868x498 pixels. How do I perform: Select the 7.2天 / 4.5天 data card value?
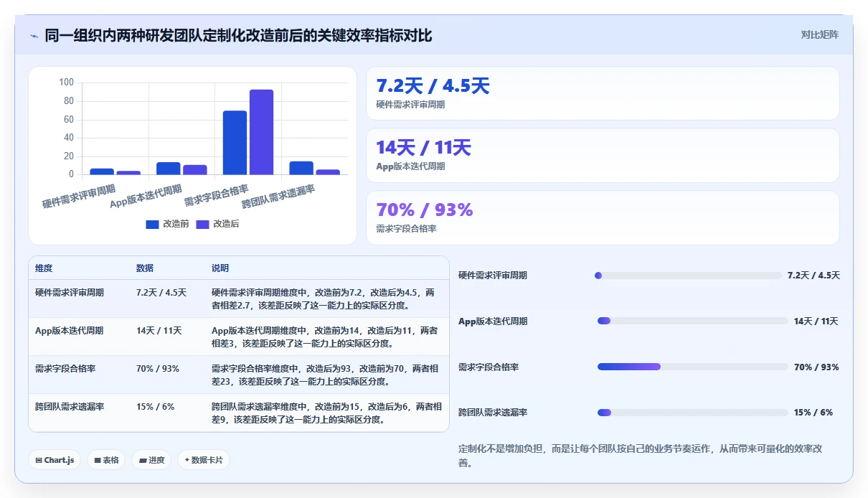[433, 86]
